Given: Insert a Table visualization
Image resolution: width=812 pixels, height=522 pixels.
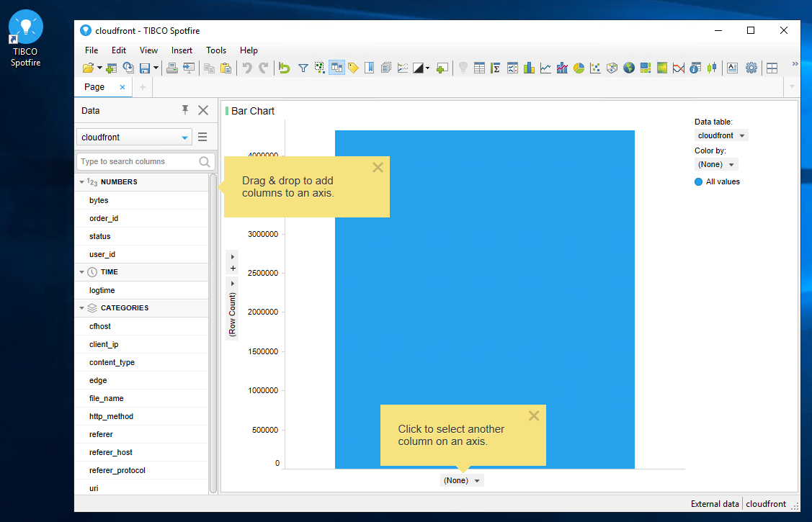Looking at the screenshot, I should pos(480,68).
